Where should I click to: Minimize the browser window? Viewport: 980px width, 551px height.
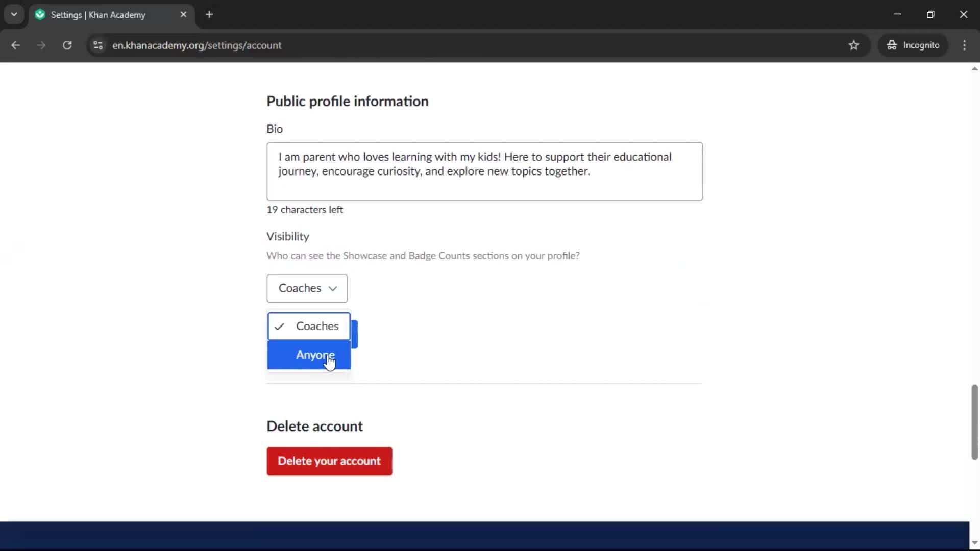(897, 14)
